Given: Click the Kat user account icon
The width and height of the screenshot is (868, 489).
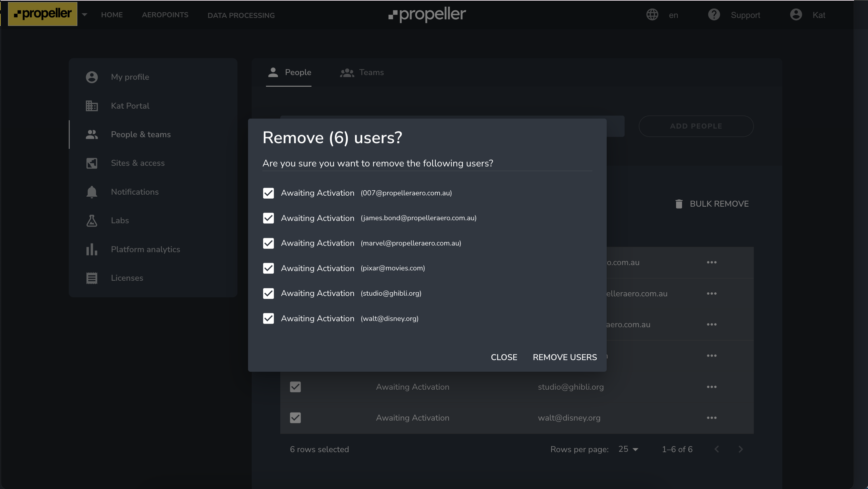Looking at the screenshot, I should [796, 15].
